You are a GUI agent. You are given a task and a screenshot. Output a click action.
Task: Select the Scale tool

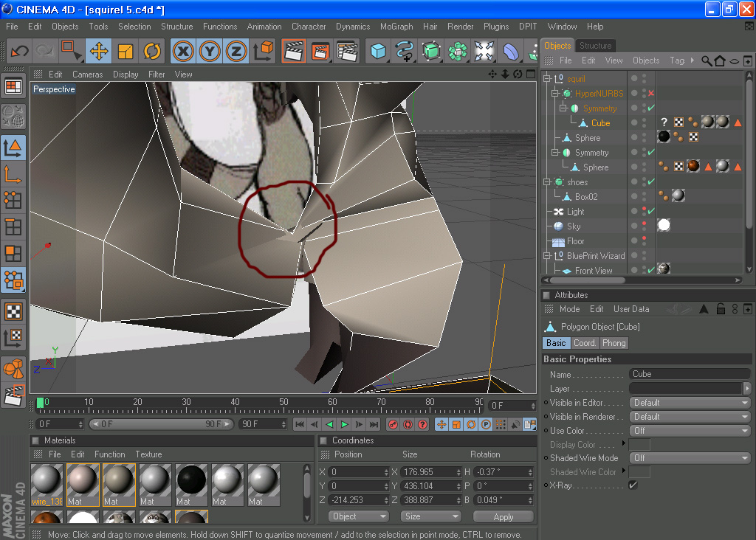coord(126,51)
